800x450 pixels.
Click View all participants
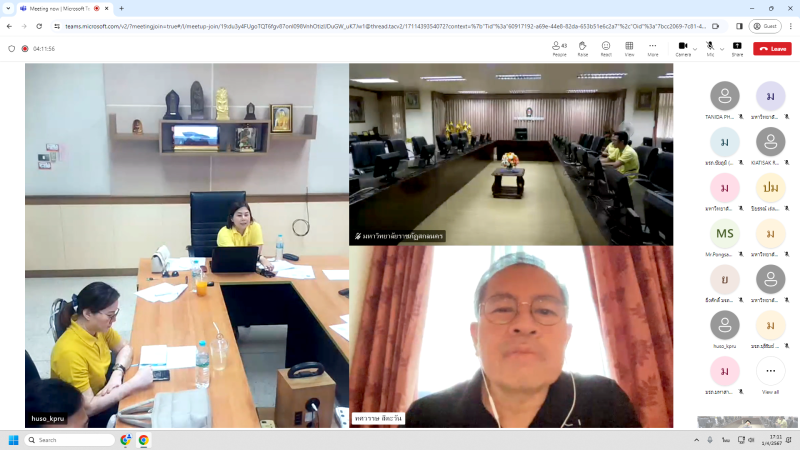click(x=770, y=375)
